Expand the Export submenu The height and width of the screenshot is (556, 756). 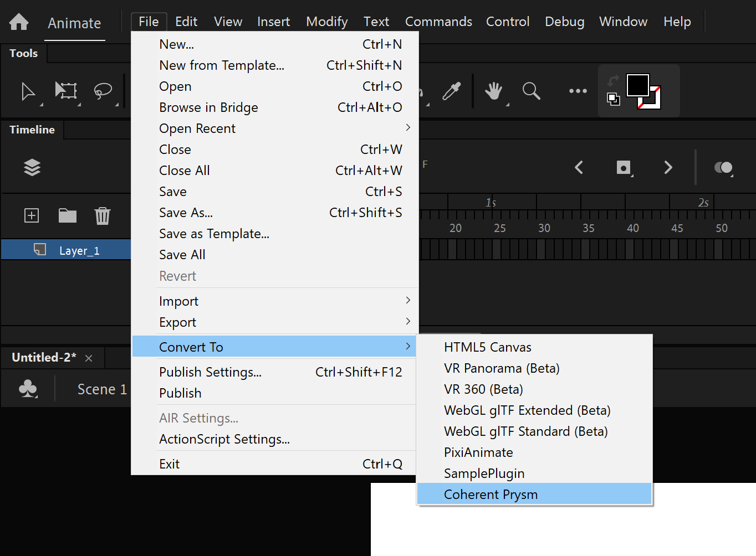(274, 322)
